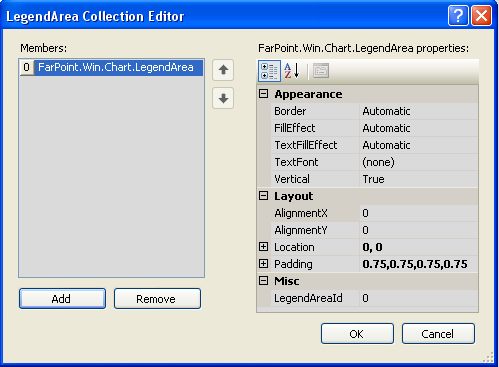Viewport: 499px width, 367px height.
Task: Open the Property Pages toolbar icon
Action: click(321, 71)
